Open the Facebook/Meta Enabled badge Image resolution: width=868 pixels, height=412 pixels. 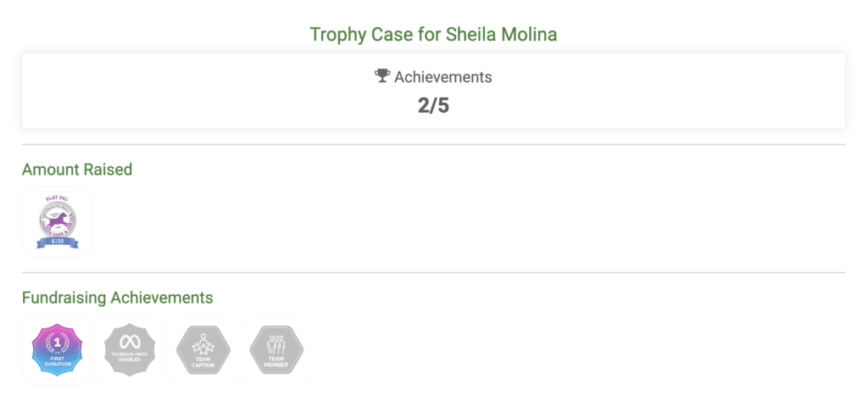click(130, 350)
